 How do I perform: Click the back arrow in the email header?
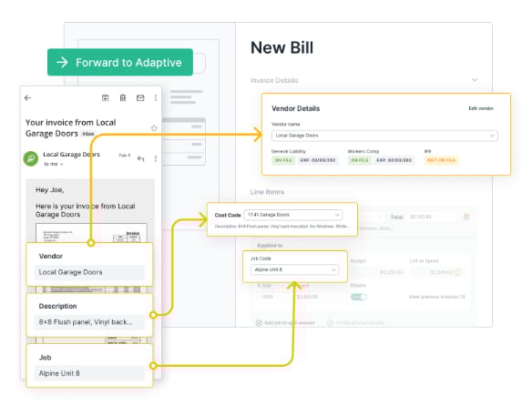pos(28,98)
